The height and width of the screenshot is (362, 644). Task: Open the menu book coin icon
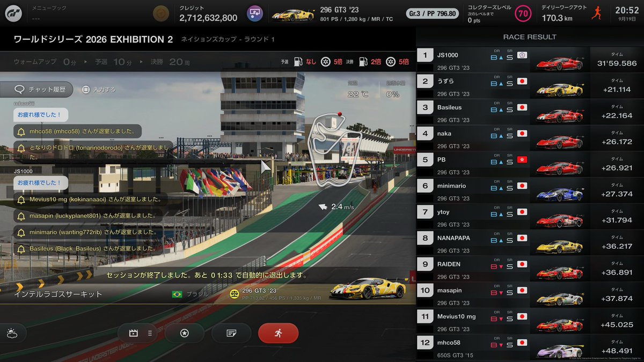click(160, 13)
